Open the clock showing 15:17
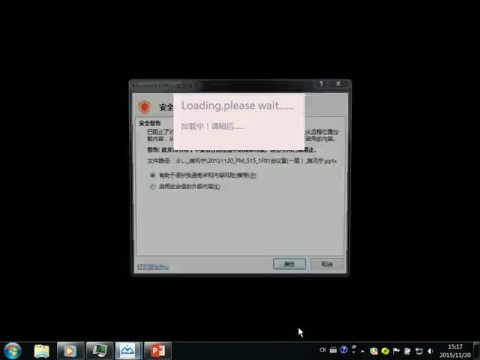The width and height of the screenshot is (480, 360). pyautogui.click(x=455, y=351)
